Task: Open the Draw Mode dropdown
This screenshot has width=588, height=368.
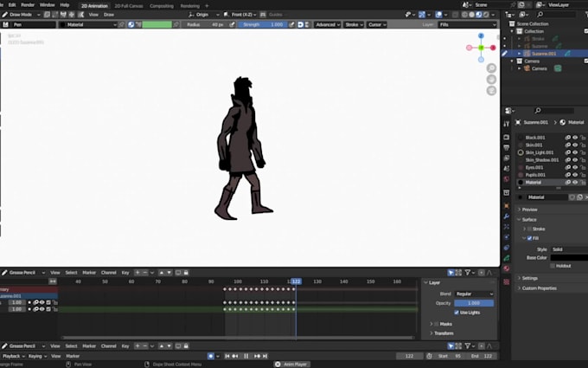Action: pos(21,15)
